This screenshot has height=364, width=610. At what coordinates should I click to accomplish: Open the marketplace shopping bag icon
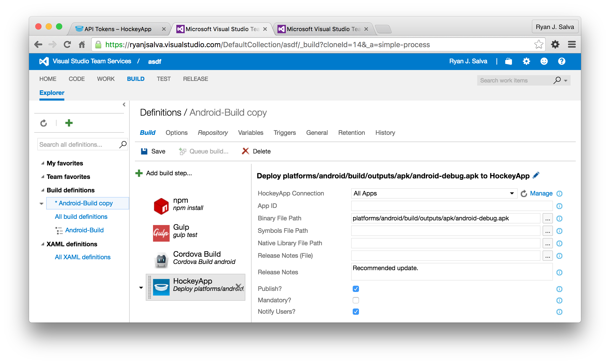pos(508,61)
